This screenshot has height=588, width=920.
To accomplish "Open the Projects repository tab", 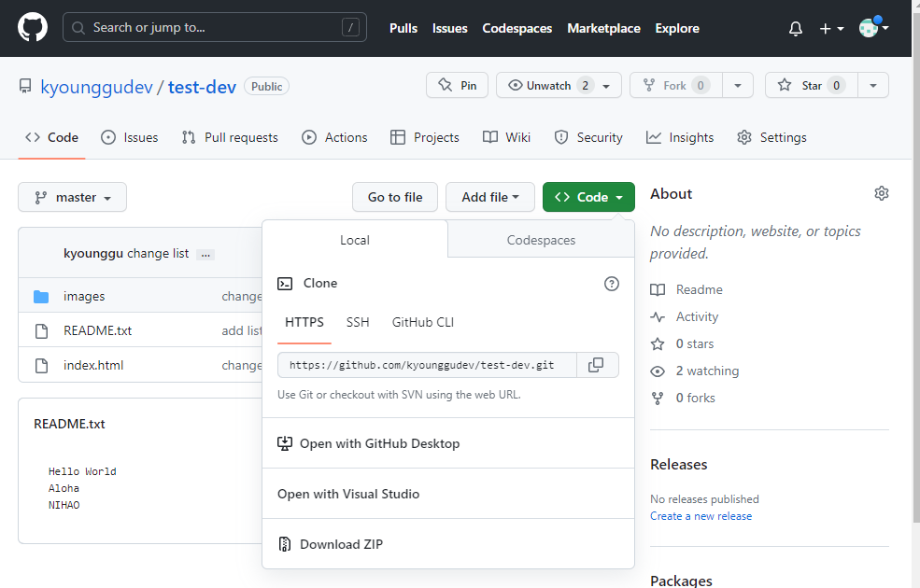I will click(425, 138).
